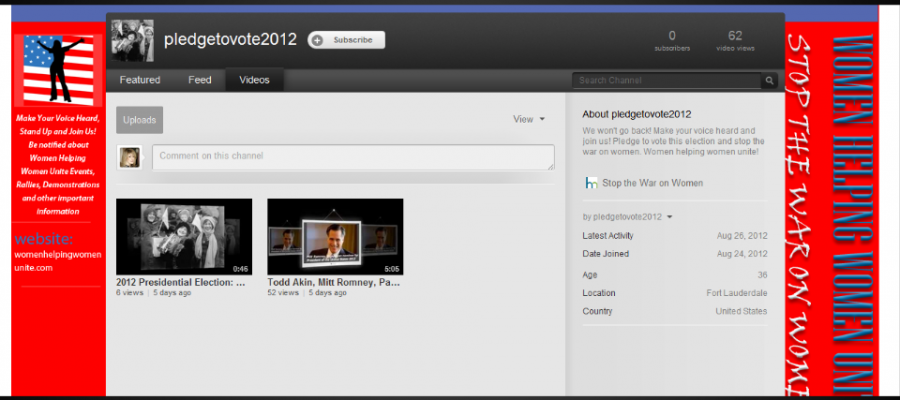Open 2012 Presidential Election video thumbnail
The width and height of the screenshot is (900, 400).
pos(184,236)
